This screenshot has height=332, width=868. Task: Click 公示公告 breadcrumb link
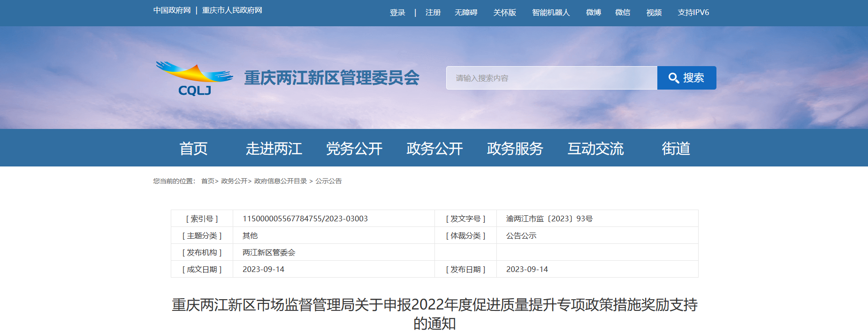(x=328, y=181)
